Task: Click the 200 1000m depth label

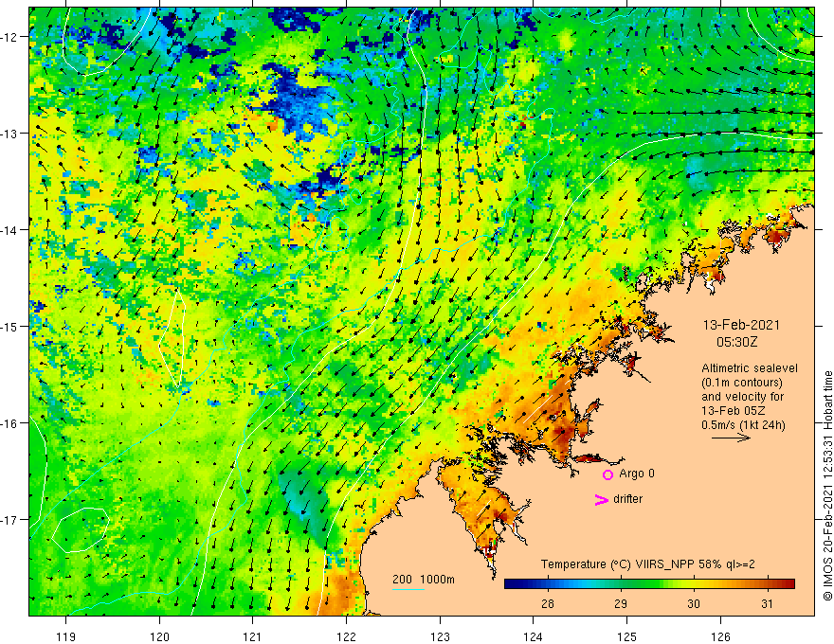Action: click(x=424, y=580)
